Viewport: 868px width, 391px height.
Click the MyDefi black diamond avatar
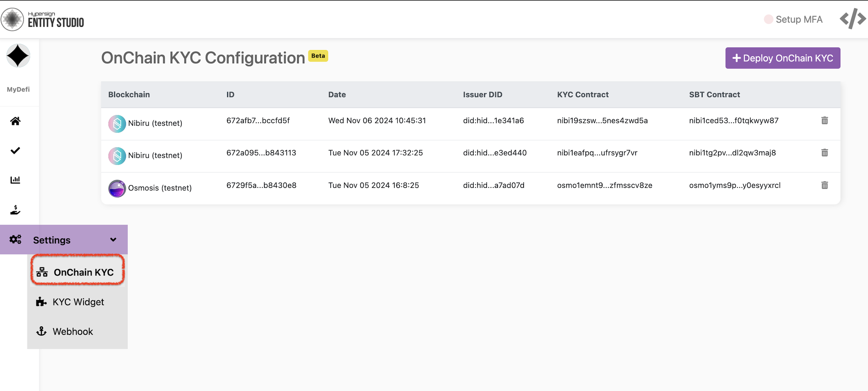click(18, 56)
